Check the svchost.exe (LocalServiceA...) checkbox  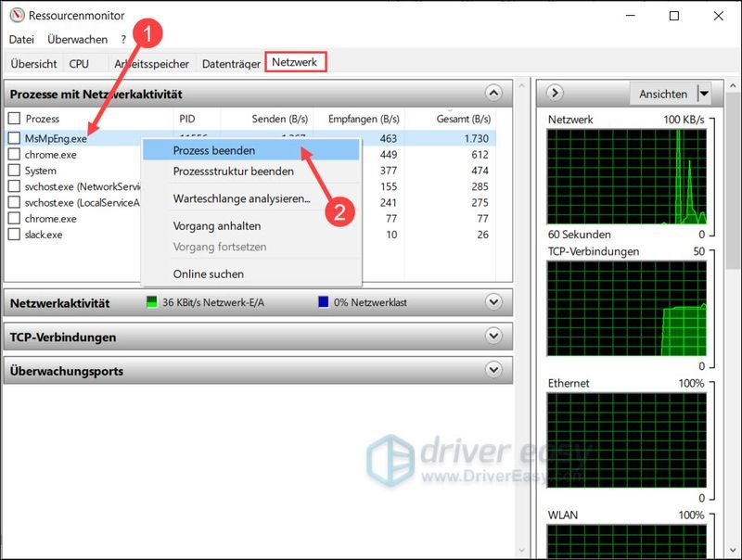coord(14,202)
